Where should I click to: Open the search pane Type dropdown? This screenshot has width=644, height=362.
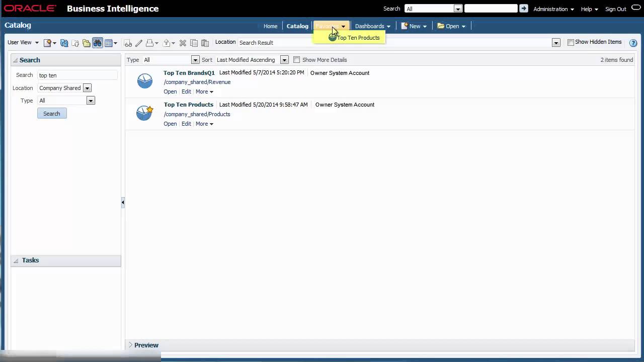pyautogui.click(x=91, y=101)
